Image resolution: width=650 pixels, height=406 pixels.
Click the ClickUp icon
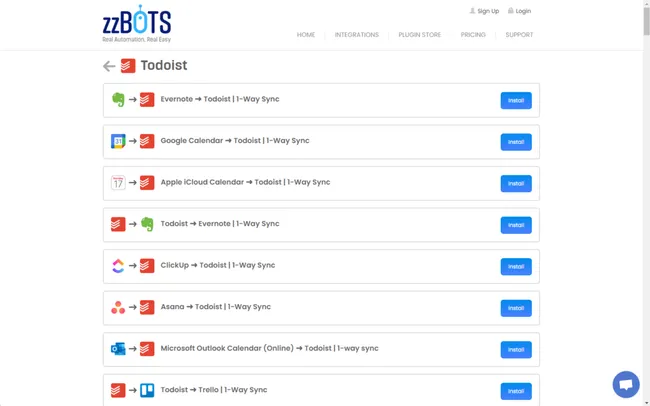(118, 266)
